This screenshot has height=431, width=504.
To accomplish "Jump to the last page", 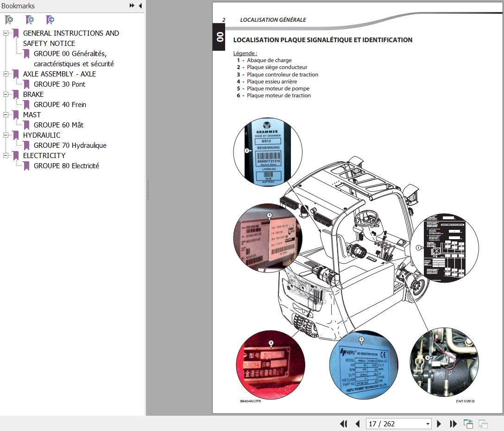I will (x=453, y=424).
